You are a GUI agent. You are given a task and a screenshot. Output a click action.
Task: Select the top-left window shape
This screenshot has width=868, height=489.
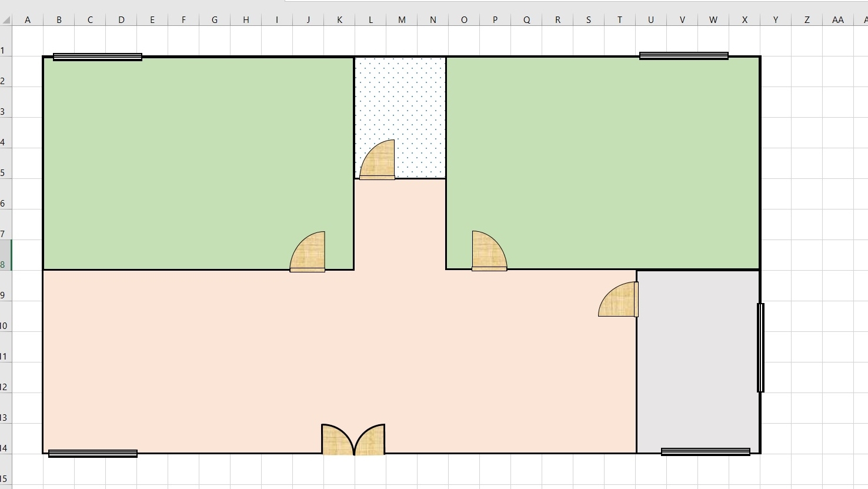coord(98,57)
